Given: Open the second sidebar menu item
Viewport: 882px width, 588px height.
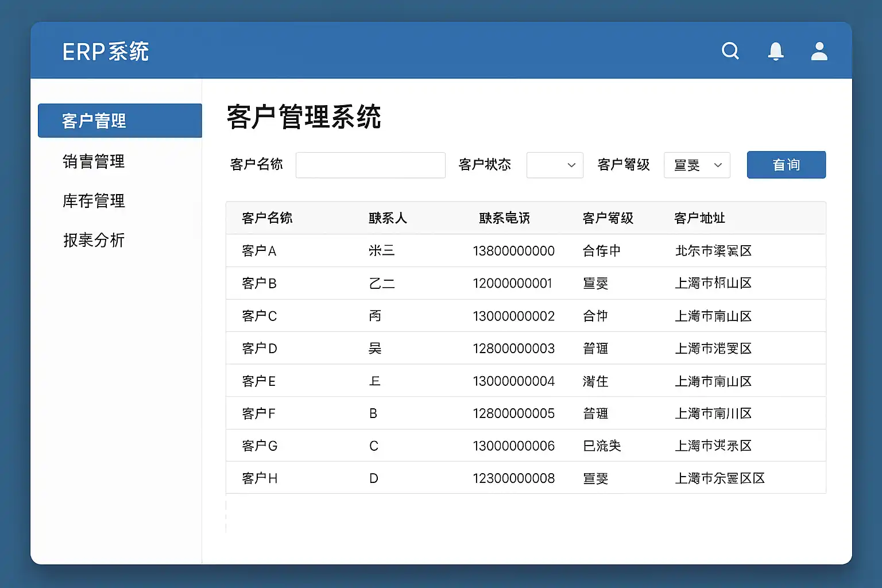Looking at the screenshot, I should 94,161.
